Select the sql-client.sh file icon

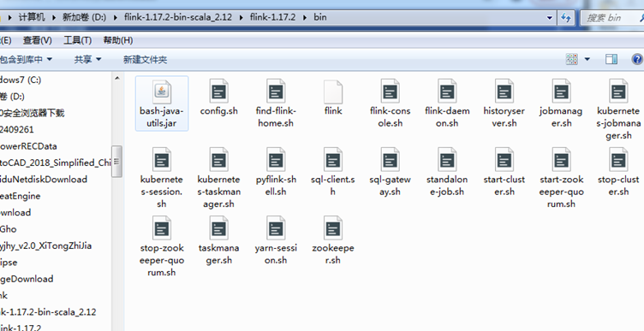333,160
